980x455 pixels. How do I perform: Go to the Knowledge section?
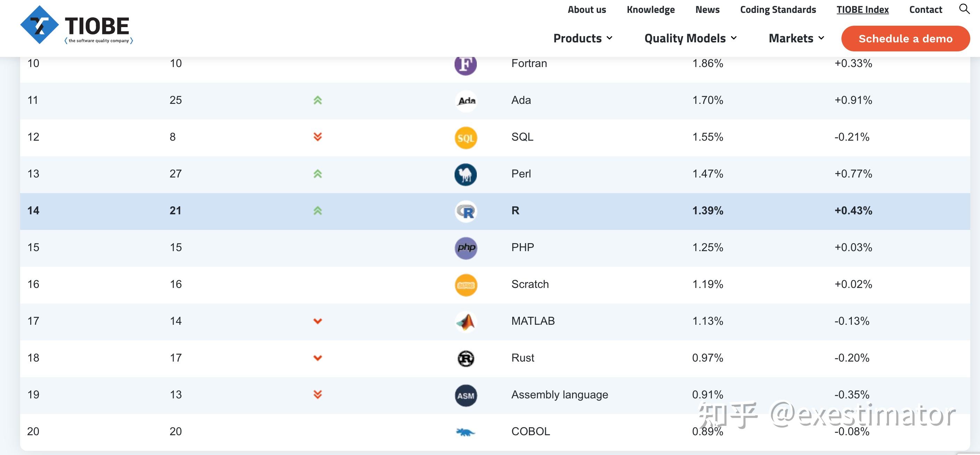coord(650,9)
